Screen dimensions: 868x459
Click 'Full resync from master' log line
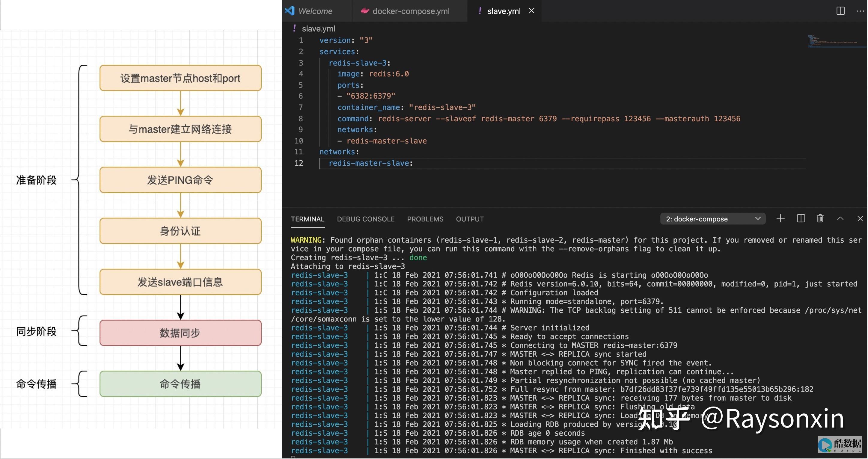552,389
